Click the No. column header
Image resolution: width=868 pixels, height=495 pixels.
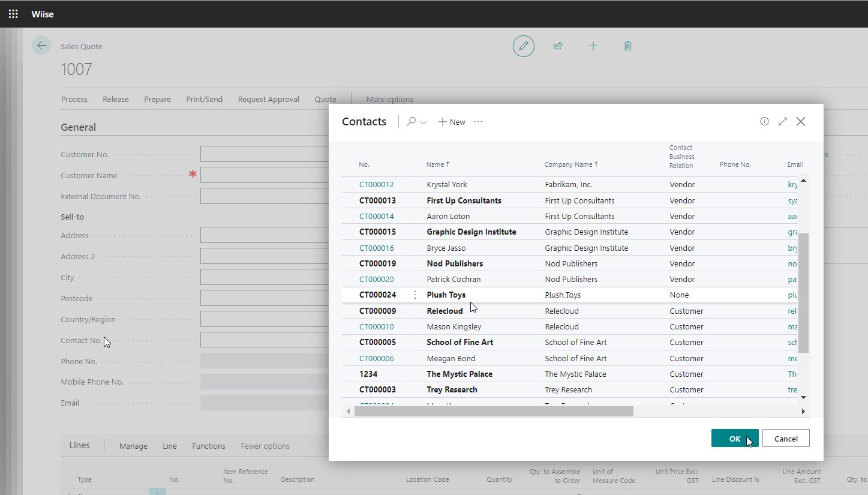(364, 164)
